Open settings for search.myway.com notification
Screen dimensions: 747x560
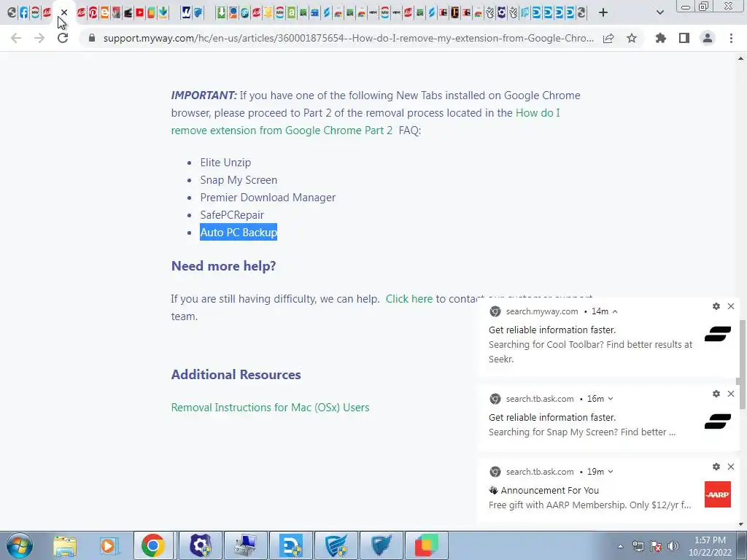point(716,306)
